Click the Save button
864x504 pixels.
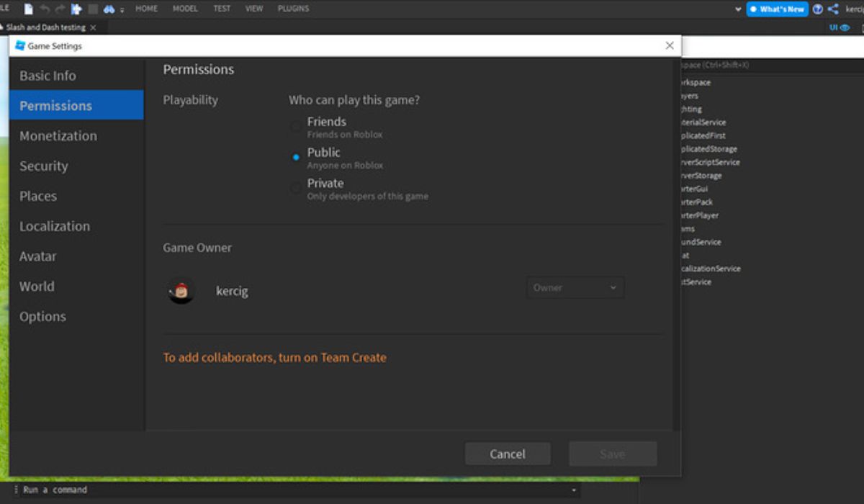point(613,454)
